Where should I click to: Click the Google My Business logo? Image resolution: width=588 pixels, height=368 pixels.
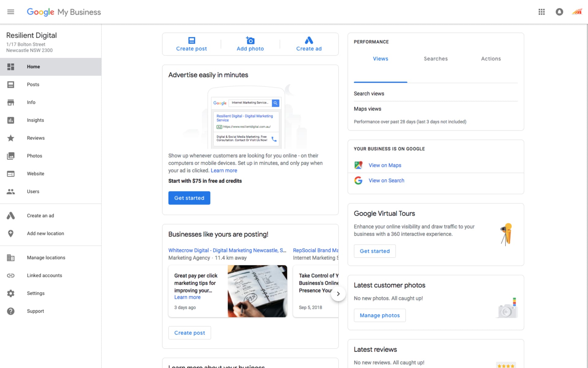click(64, 12)
